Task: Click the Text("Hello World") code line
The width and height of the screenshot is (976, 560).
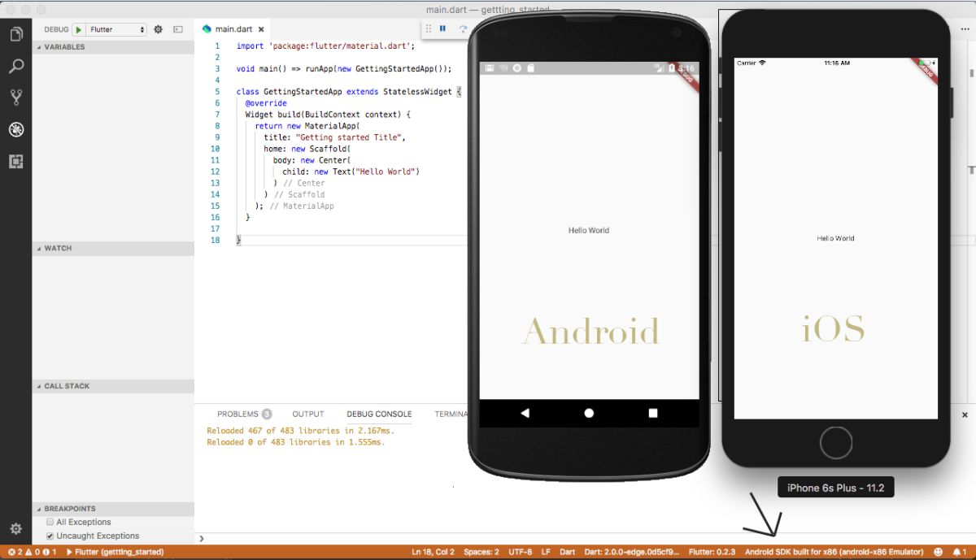Action: pyautogui.click(x=351, y=171)
